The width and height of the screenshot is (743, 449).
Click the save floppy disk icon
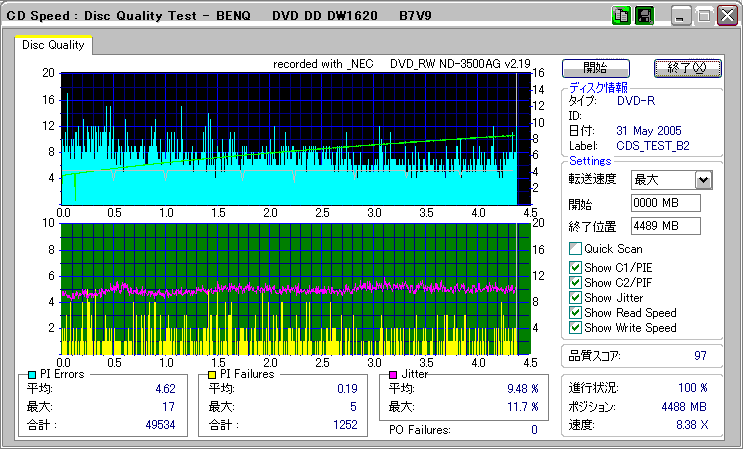click(644, 16)
